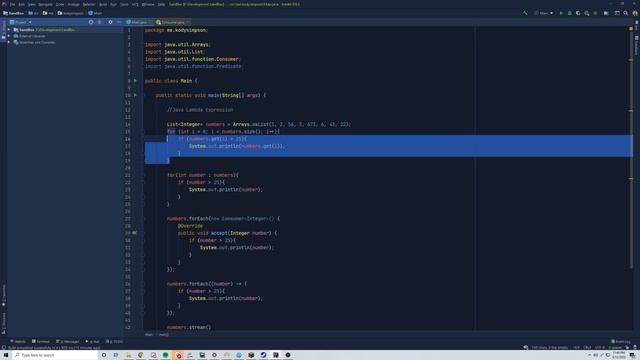Hide the Project panel with minimize icon
The image size is (640, 360).
(x=119, y=22)
